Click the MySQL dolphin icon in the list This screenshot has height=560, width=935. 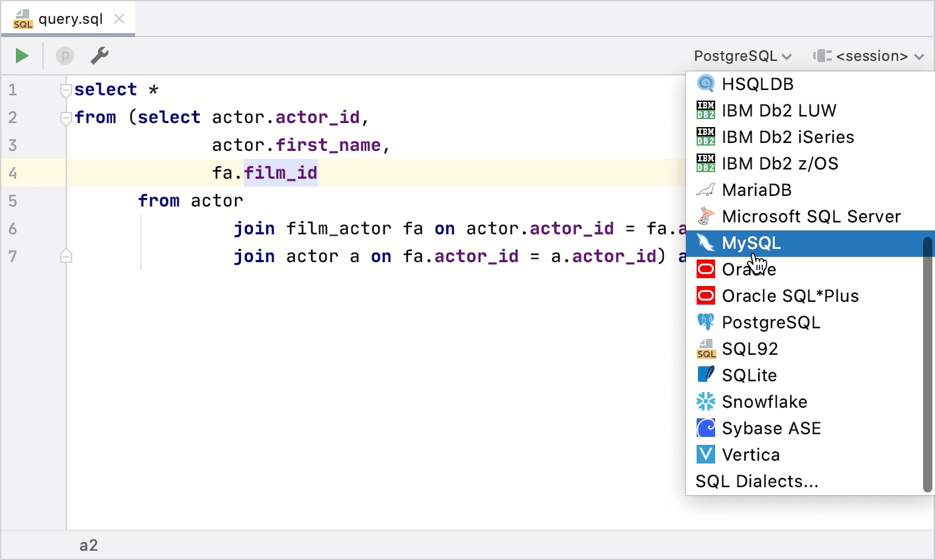click(x=705, y=242)
